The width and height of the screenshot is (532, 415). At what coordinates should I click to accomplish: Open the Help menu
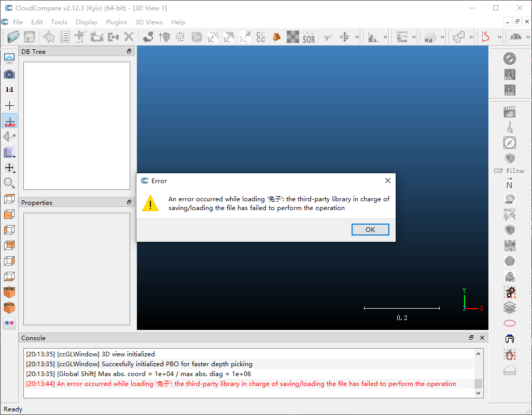click(x=178, y=22)
